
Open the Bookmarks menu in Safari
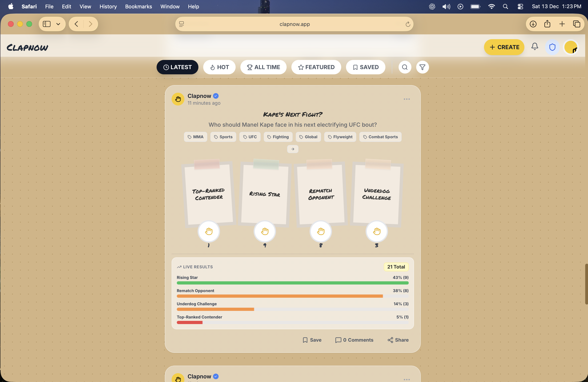pos(138,6)
